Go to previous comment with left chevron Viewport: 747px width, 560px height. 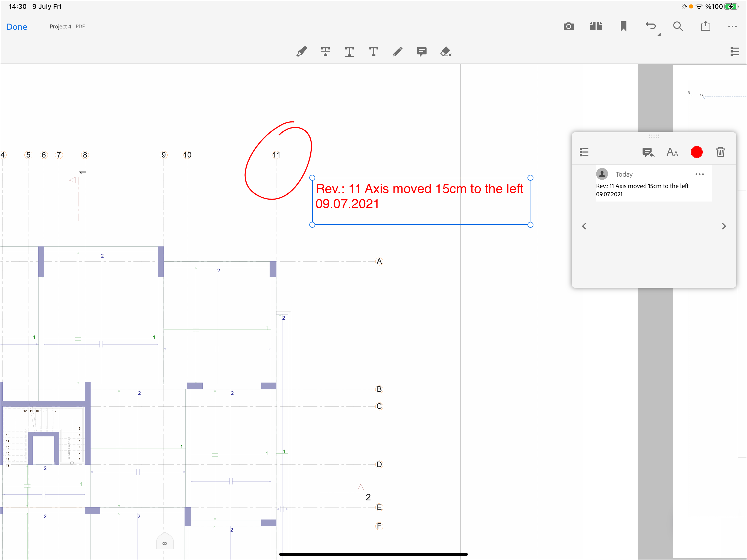[x=584, y=226]
